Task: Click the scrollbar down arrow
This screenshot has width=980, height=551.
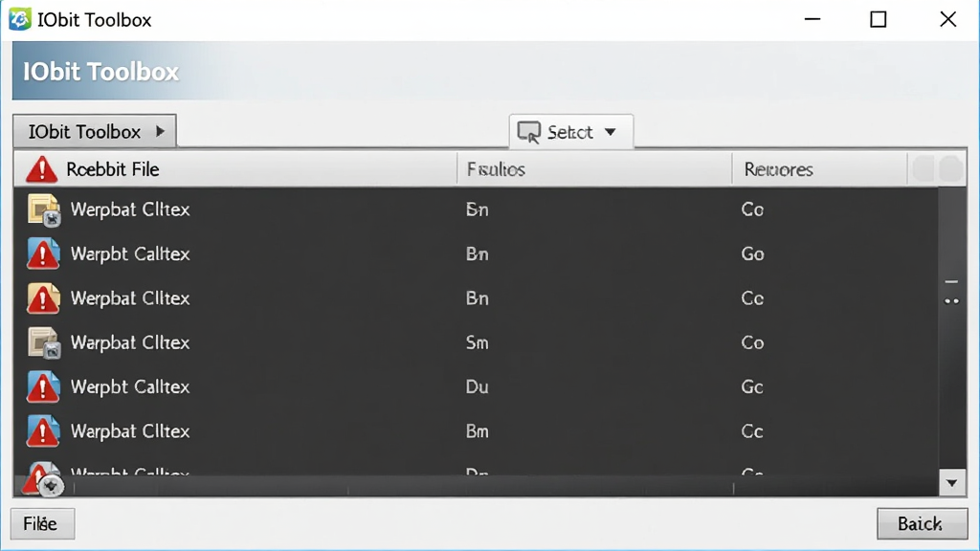Action: click(x=952, y=483)
